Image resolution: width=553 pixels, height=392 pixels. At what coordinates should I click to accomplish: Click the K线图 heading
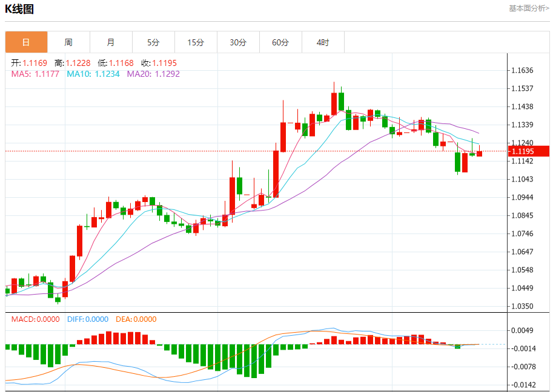tap(19, 9)
